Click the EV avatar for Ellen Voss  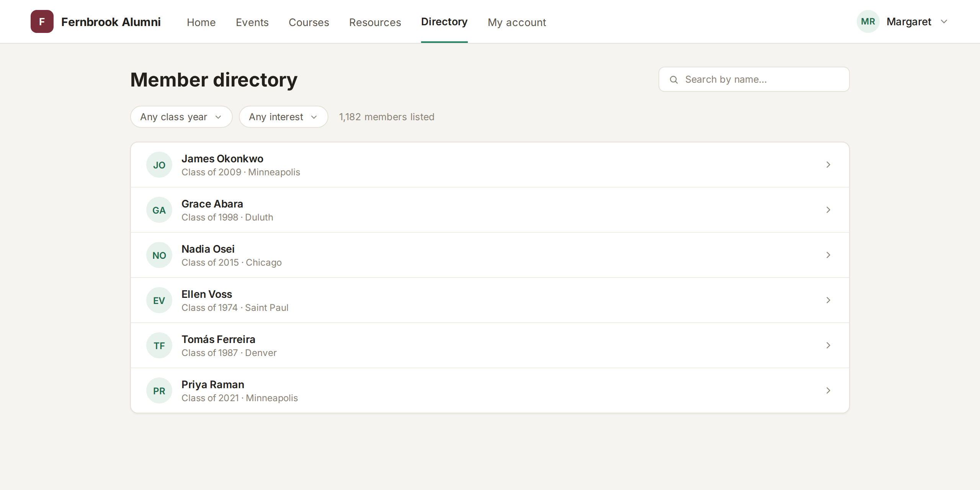coord(159,300)
